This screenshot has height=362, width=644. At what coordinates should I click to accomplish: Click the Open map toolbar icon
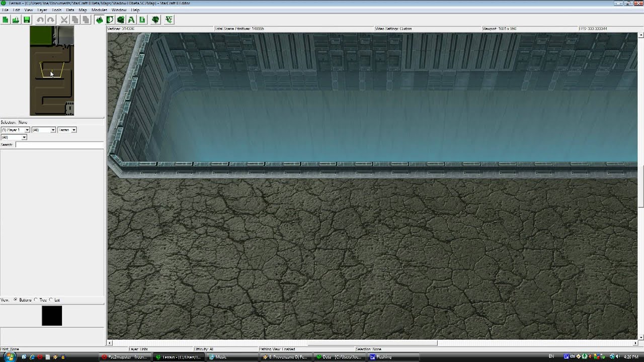pyautogui.click(x=16, y=20)
